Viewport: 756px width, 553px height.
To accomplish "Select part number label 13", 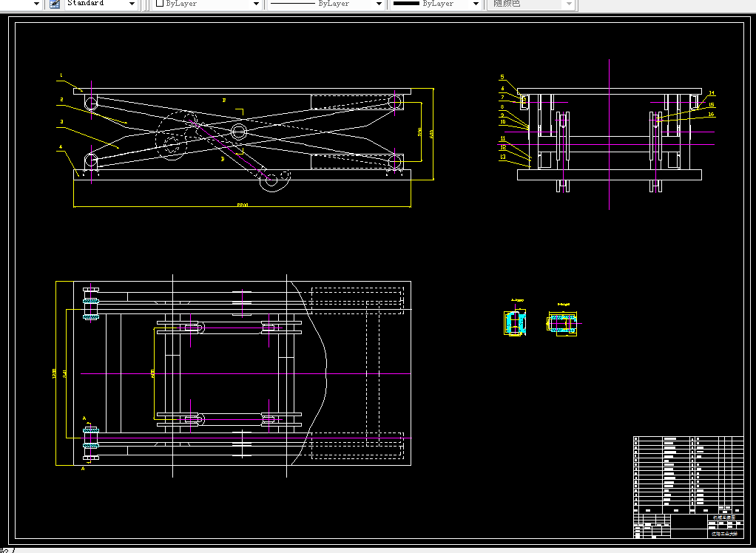I will pos(503,157).
